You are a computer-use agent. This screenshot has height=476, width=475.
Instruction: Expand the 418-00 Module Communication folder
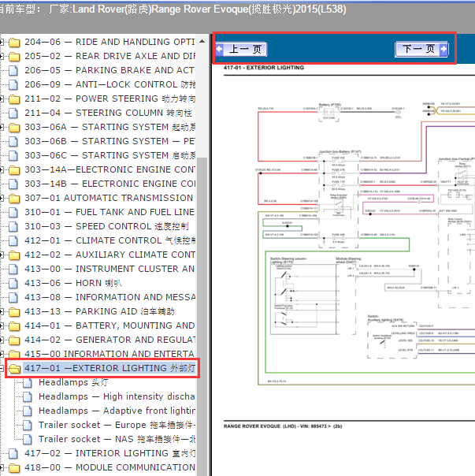2,468
